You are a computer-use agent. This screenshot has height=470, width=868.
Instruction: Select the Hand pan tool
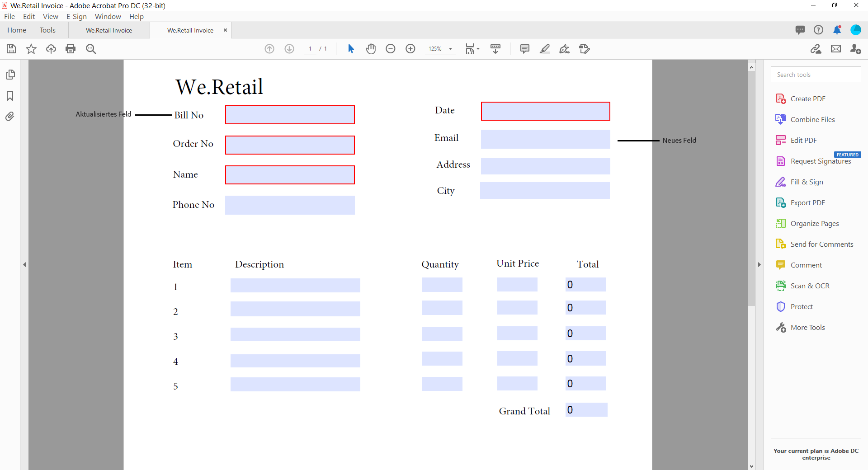[371, 49]
